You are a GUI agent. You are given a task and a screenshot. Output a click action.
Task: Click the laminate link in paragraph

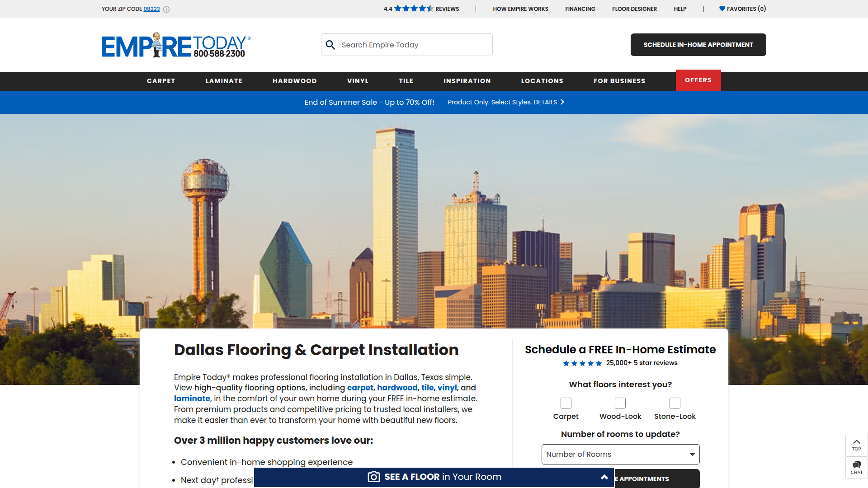(x=192, y=399)
